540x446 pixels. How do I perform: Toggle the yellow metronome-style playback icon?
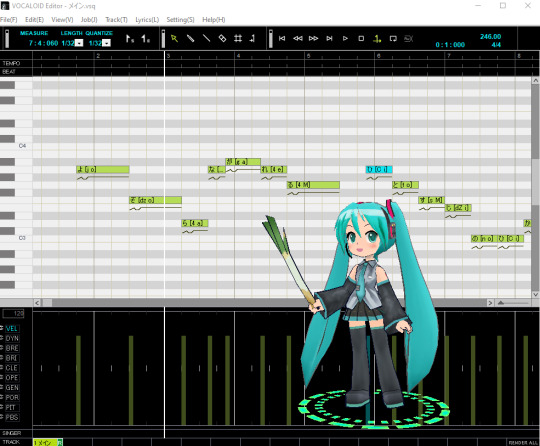(x=377, y=39)
